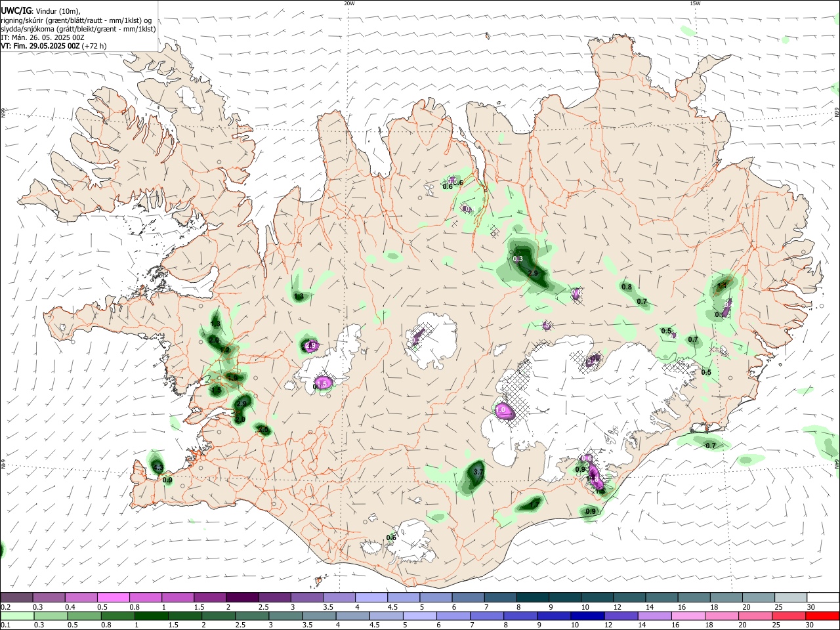Viewport: 840px width, 630px height.
Task: Select the 'VT: Fim. 29.05.2025 00Z' valid time
Action: (x=40, y=46)
